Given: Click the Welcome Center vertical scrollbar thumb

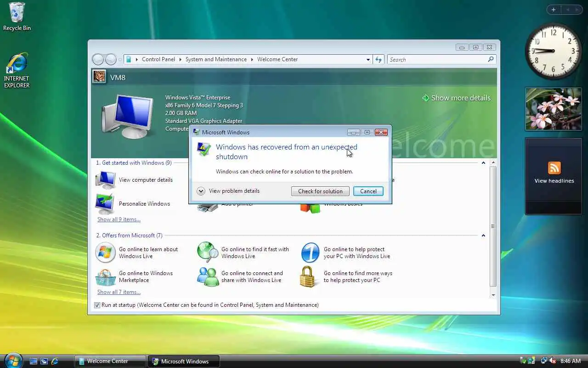Looking at the screenshot, I should coord(493,226).
